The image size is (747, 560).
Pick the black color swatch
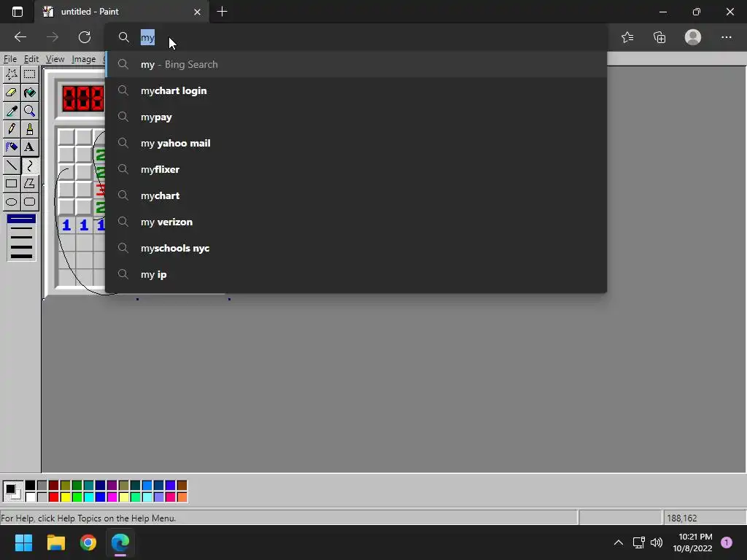click(x=30, y=485)
